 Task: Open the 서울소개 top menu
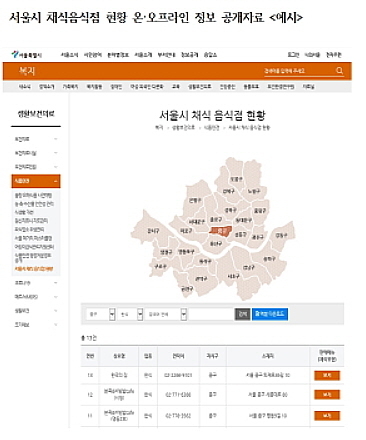click(x=143, y=55)
